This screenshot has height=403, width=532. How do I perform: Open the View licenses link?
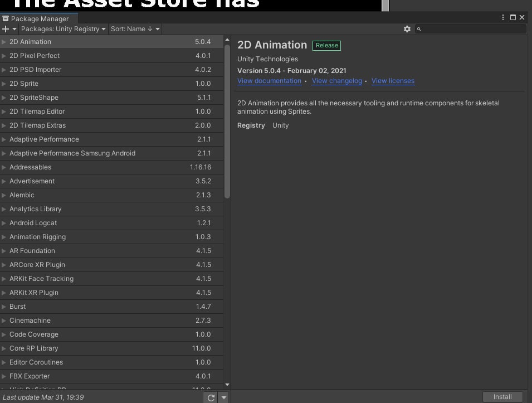click(x=393, y=81)
